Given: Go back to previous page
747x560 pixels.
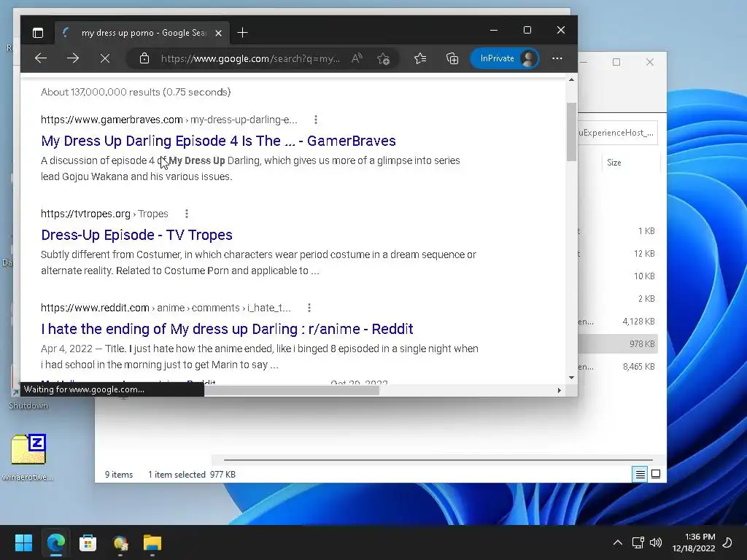Looking at the screenshot, I should pyautogui.click(x=41, y=58).
